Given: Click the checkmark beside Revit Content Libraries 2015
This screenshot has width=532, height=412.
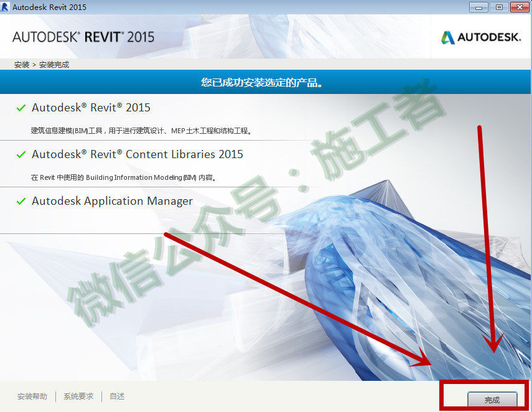Looking at the screenshot, I should click(21, 155).
